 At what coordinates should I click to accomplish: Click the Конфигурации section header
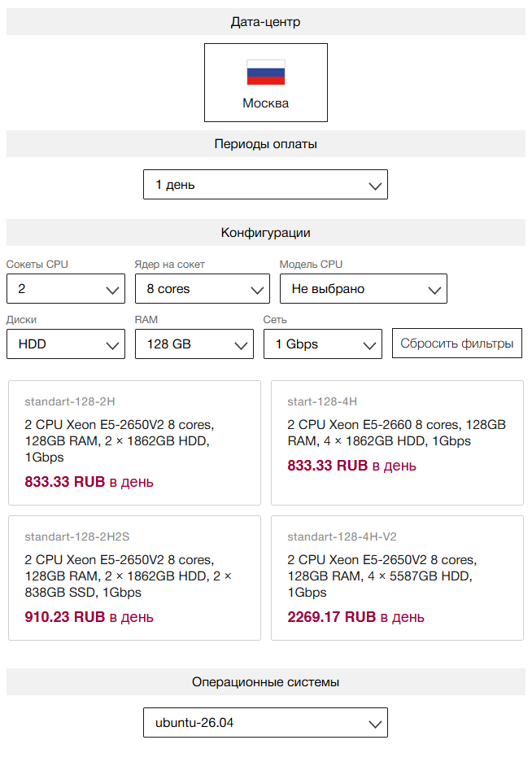pyautogui.click(x=266, y=232)
